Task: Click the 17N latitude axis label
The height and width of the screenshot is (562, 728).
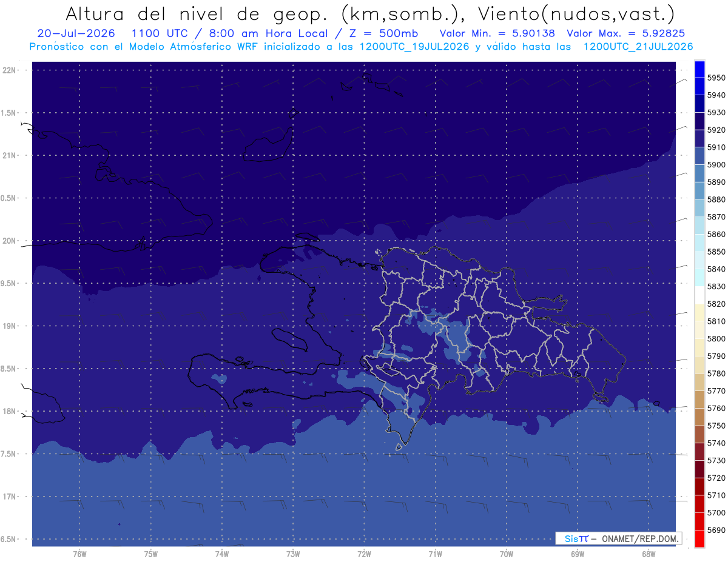Action: point(10,497)
